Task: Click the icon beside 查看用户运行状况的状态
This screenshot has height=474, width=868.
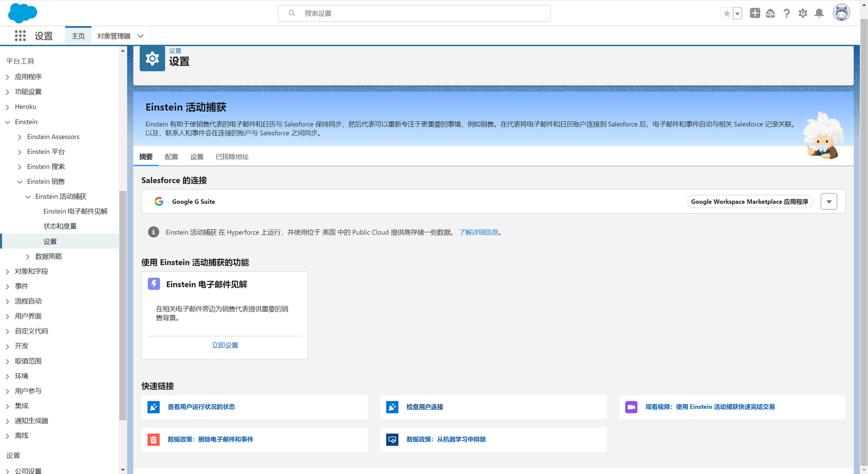Action: pos(154,407)
